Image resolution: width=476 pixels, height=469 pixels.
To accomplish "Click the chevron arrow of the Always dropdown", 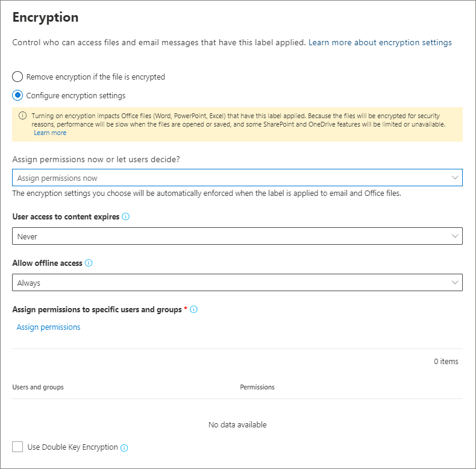I will tap(455, 283).
